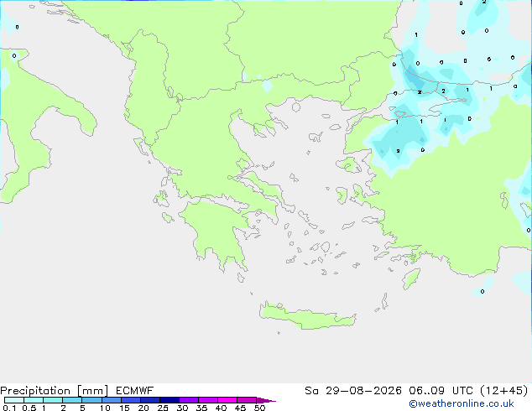The image size is (532, 411).
Task: Click the '10' legend scale label
Action: click(105, 408)
